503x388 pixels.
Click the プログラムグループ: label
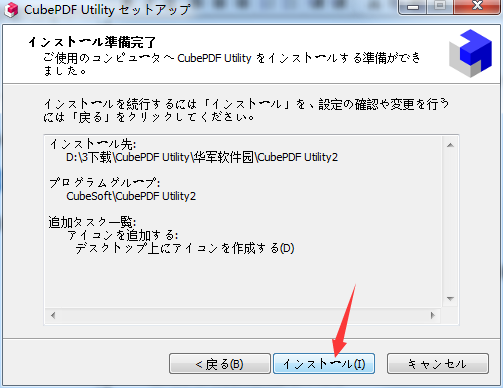(x=105, y=183)
